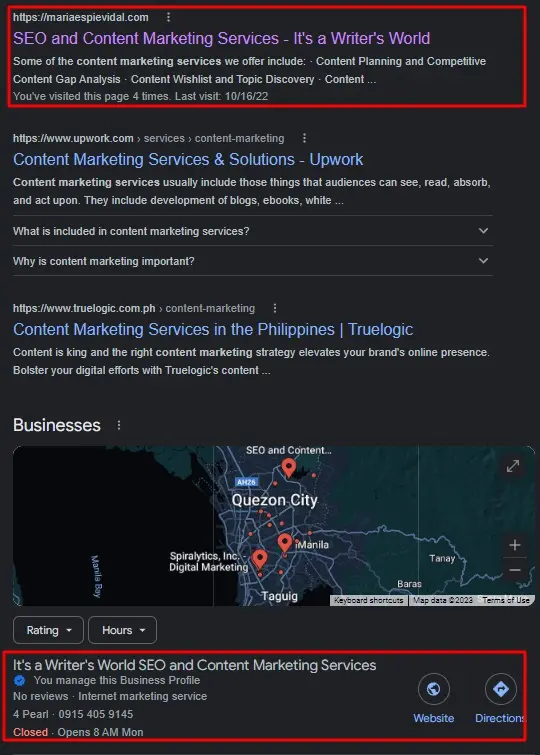This screenshot has height=755, width=540.
Task: Click 'You've visited this page 4 times' note
Action: [x=140, y=96]
